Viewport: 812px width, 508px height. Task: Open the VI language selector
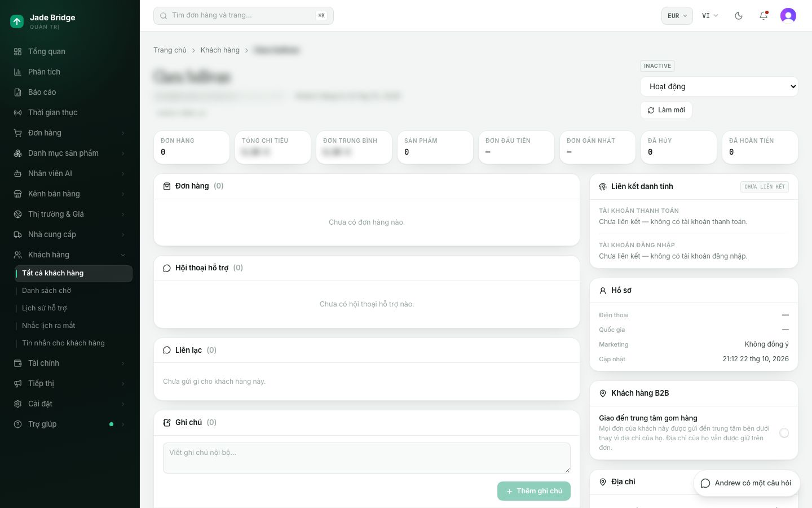point(710,16)
